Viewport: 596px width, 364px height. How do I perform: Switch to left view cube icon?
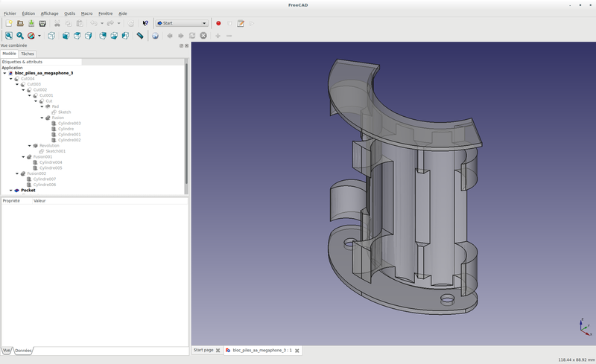coord(125,36)
